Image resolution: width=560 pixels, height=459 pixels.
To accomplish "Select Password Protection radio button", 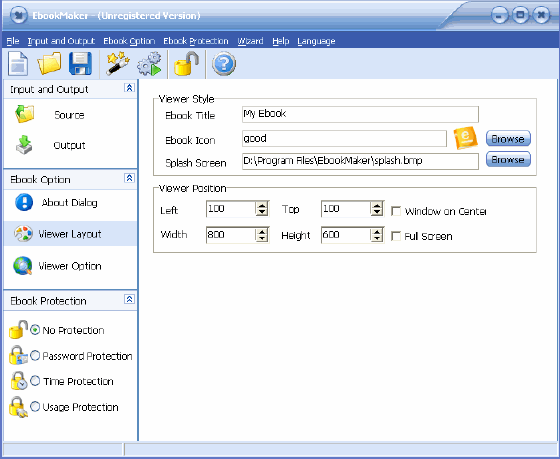I will point(35,355).
